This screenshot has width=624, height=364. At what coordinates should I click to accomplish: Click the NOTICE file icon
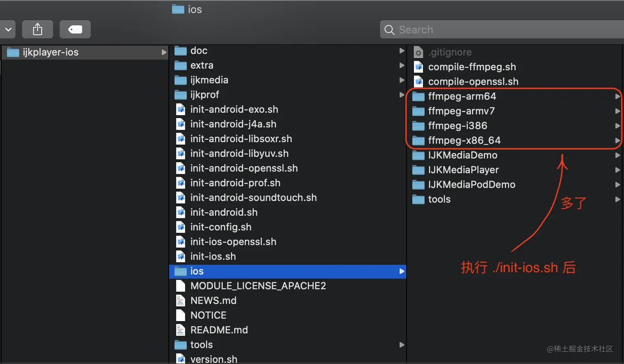[180, 315]
